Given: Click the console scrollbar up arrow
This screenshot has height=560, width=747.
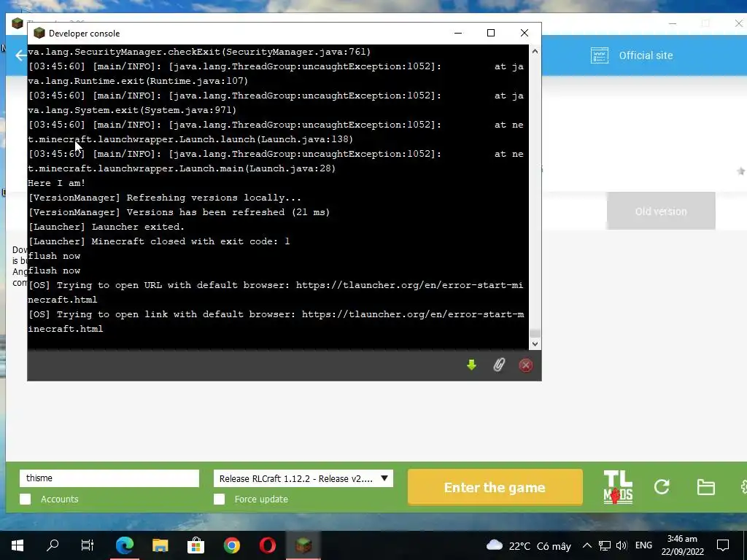Looking at the screenshot, I should pyautogui.click(x=535, y=51).
